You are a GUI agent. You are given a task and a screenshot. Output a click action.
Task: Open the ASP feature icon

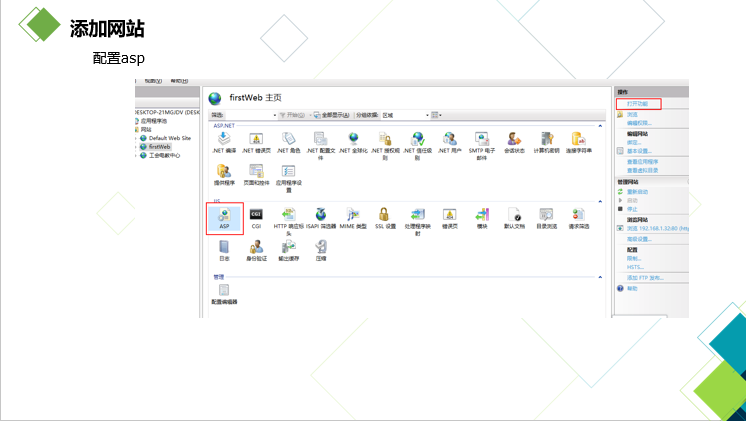click(225, 218)
